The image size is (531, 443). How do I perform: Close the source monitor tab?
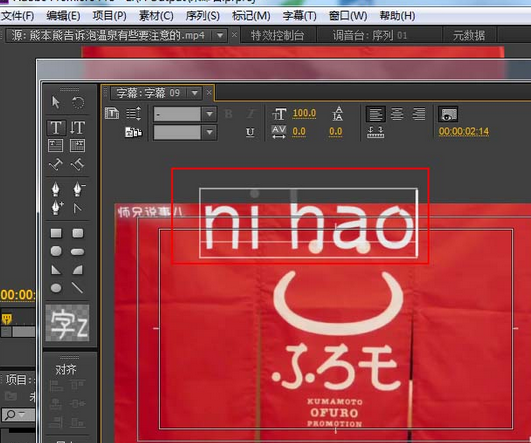click(234, 35)
